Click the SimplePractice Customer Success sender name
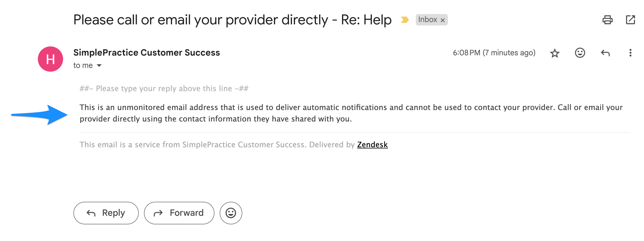Viewport: 644px width, 241px height. pos(147,53)
